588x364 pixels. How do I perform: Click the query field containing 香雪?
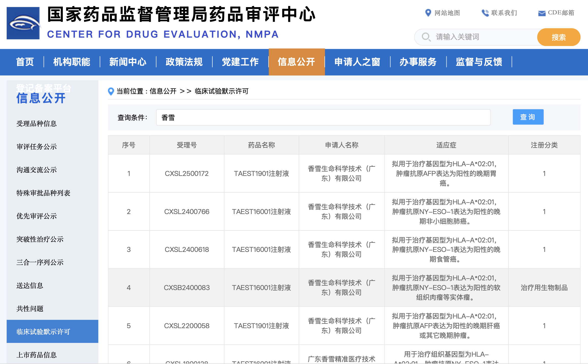pyautogui.click(x=323, y=117)
